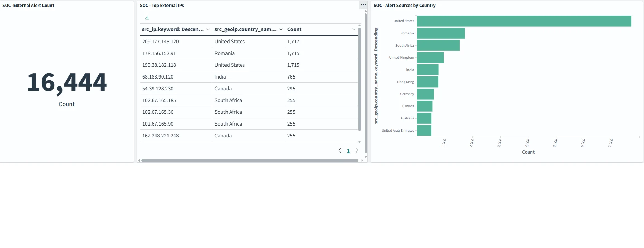The width and height of the screenshot is (644, 248).
Task: Go to the previous table page arrow
Action: pyautogui.click(x=340, y=150)
